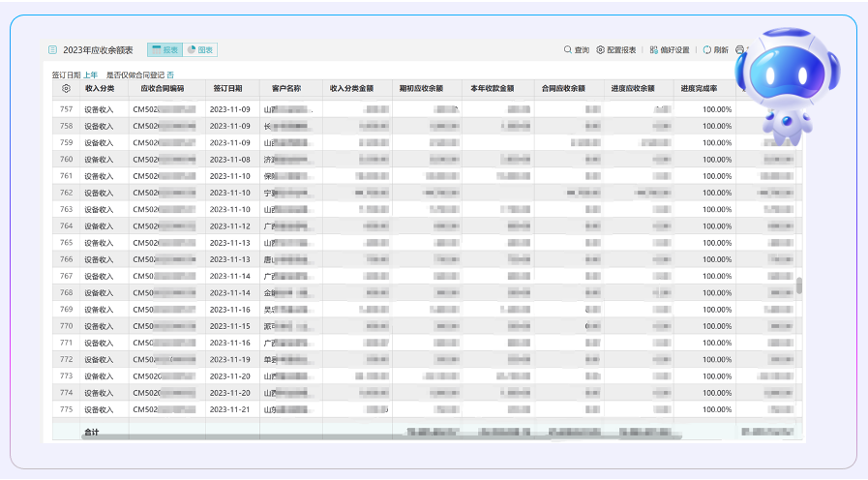Screen dimensions: 868x480
Task: Open 偏好设置 preference settings icon
Action: click(654, 49)
